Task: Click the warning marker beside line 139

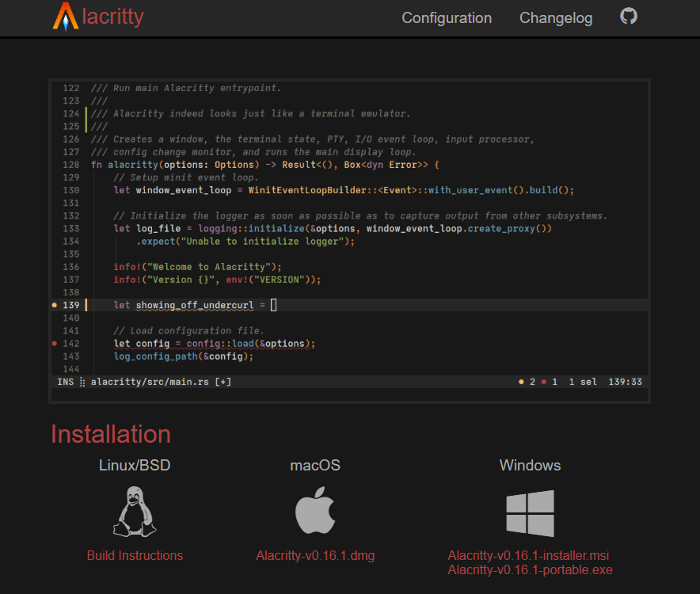Action: [x=54, y=305]
